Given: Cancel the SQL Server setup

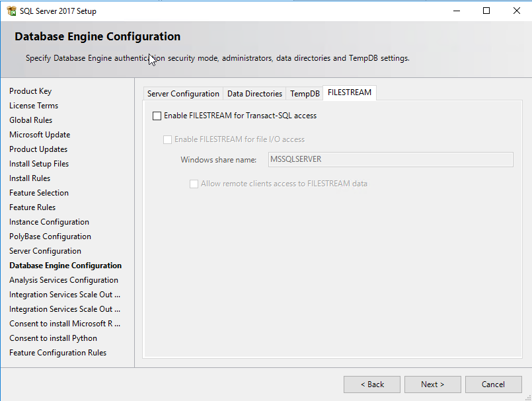Looking at the screenshot, I should tap(493, 384).
